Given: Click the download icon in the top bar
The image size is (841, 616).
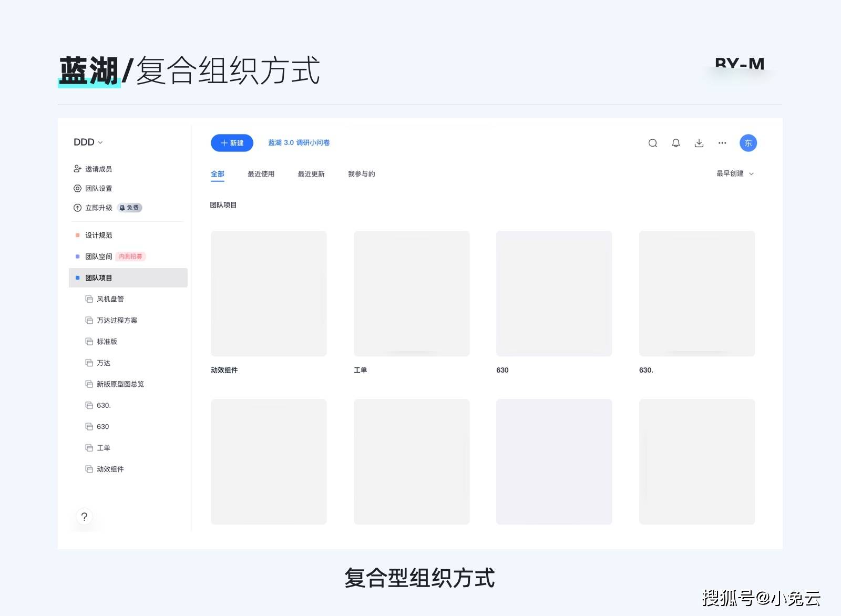Looking at the screenshot, I should (x=699, y=143).
